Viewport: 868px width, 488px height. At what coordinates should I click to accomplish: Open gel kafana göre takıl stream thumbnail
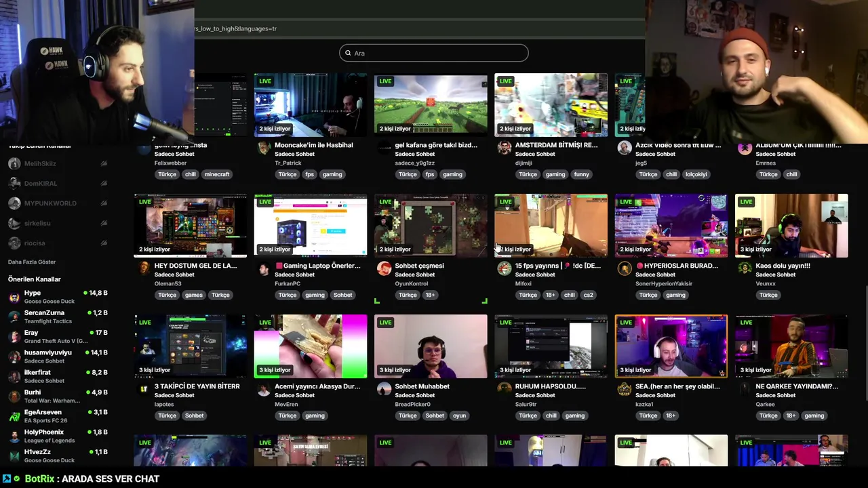coord(431,105)
